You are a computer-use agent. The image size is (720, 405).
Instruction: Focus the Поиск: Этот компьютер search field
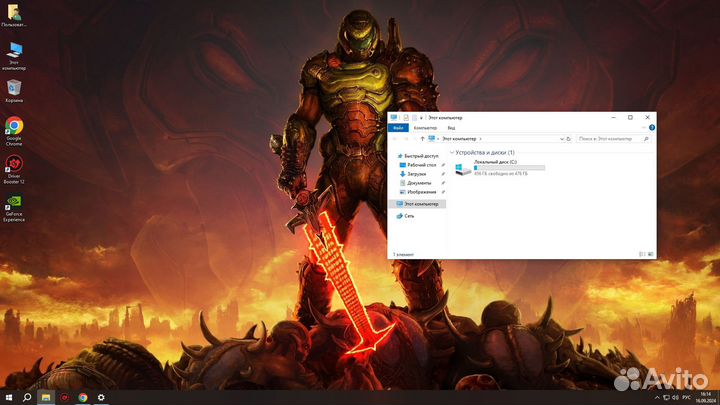[613, 139]
